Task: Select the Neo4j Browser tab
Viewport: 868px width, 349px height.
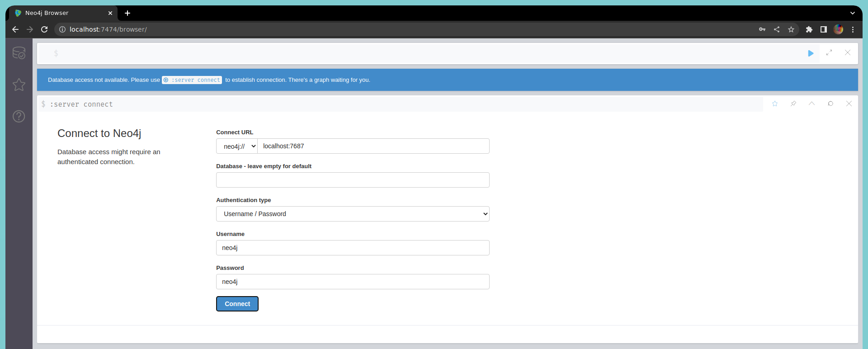Action: tap(63, 13)
